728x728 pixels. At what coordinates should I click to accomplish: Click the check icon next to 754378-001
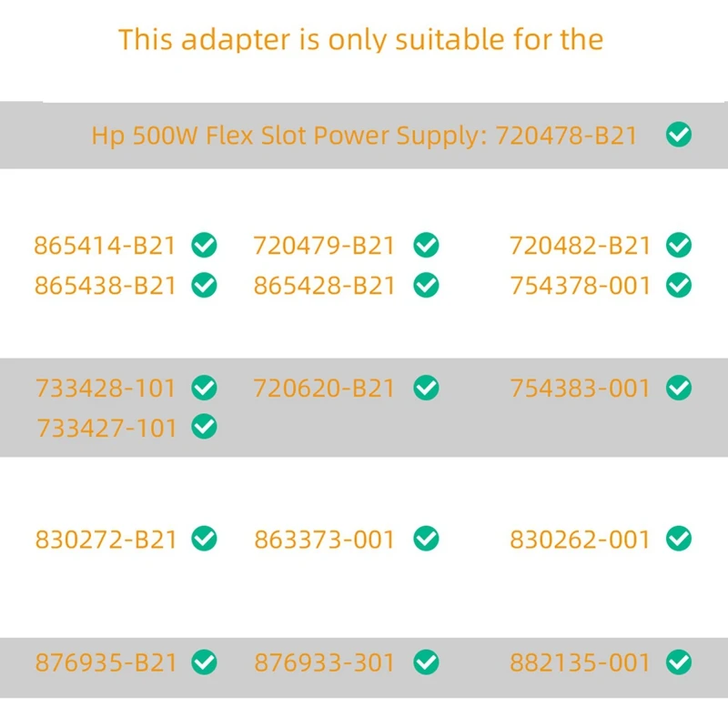click(x=679, y=285)
